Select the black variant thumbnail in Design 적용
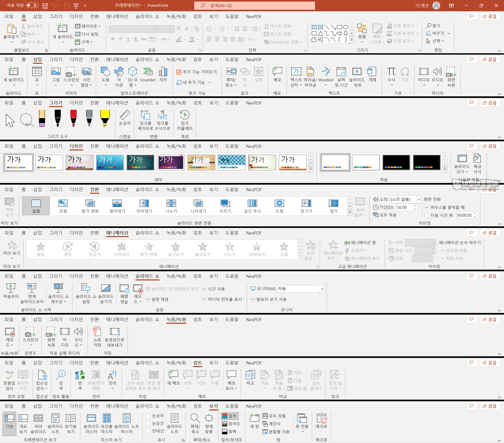This screenshot has height=443, width=504. point(396,162)
